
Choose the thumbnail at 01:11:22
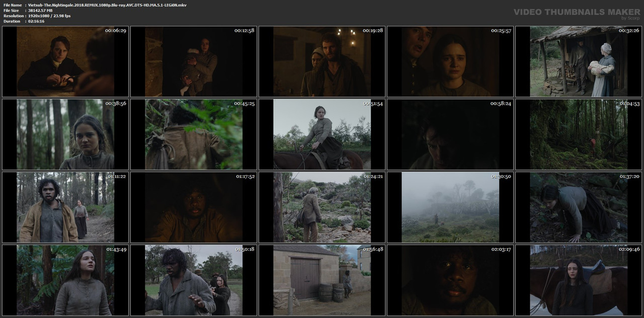coord(65,207)
